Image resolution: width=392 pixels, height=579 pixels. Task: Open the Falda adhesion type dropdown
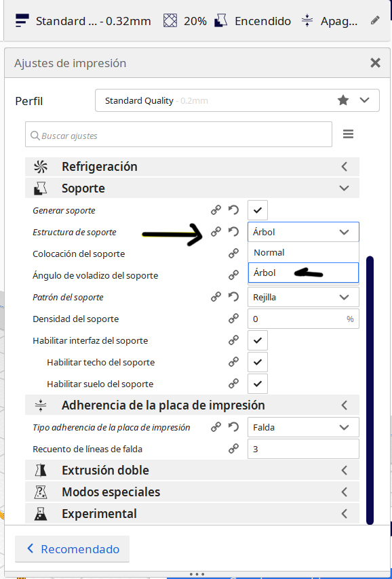pos(303,427)
